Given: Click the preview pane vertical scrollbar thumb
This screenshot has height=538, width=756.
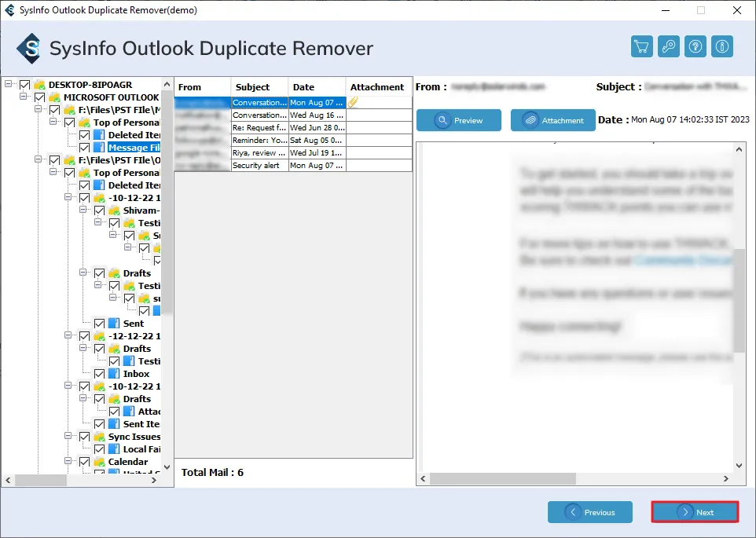Looking at the screenshot, I should (x=739, y=301).
